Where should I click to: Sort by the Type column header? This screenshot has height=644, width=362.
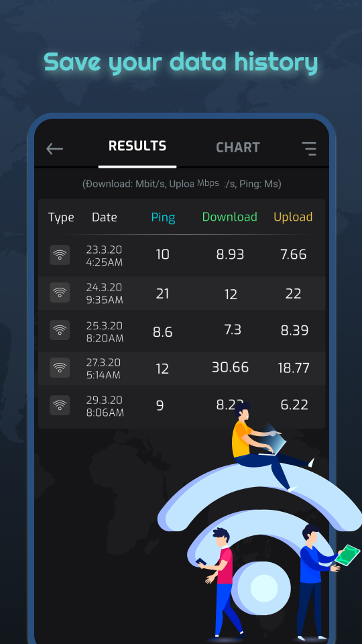pyautogui.click(x=61, y=217)
